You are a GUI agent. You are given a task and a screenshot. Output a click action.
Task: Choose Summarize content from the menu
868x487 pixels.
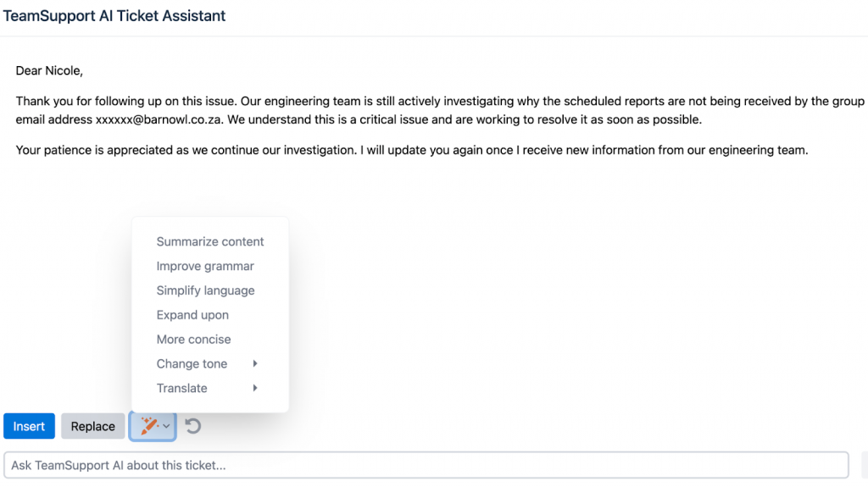pyautogui.click(x=210, y=242)
